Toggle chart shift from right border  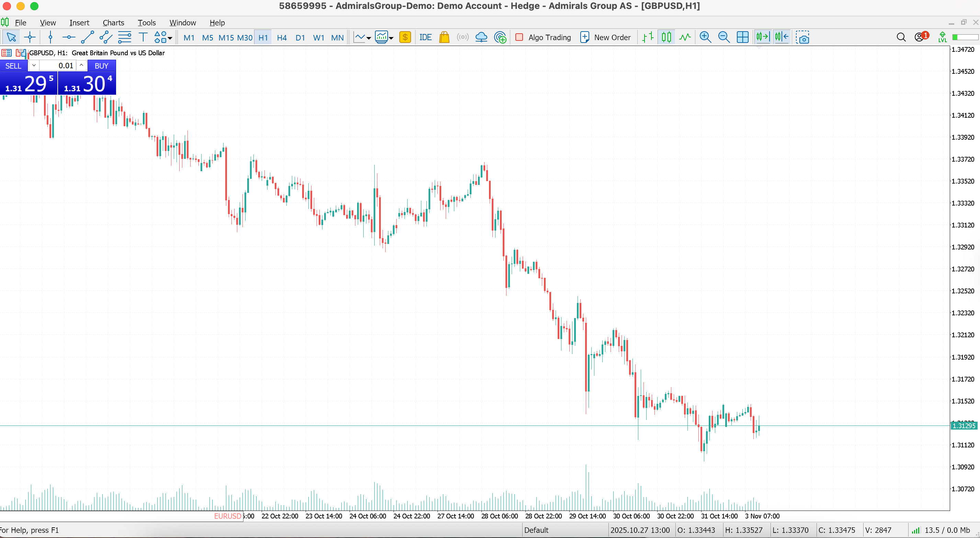pyautogui.click(x=782, y=37)
